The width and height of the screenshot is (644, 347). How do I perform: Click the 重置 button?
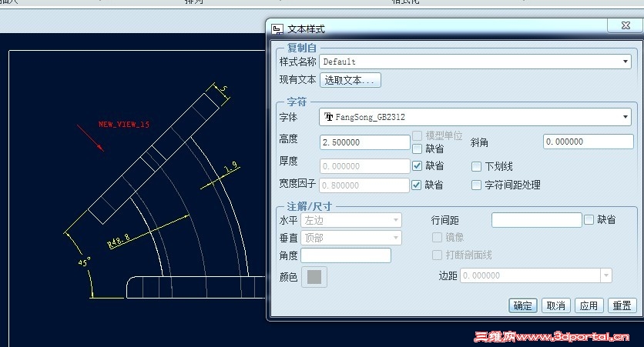pos(622,305)
